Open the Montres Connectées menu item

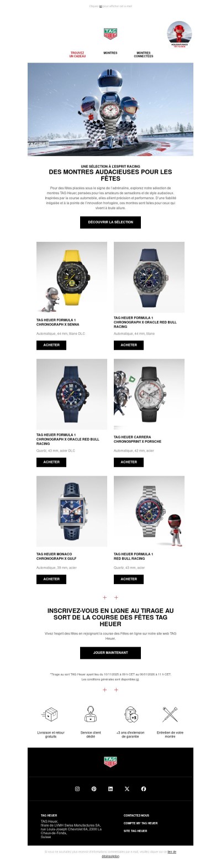click(x=144, y=54)
